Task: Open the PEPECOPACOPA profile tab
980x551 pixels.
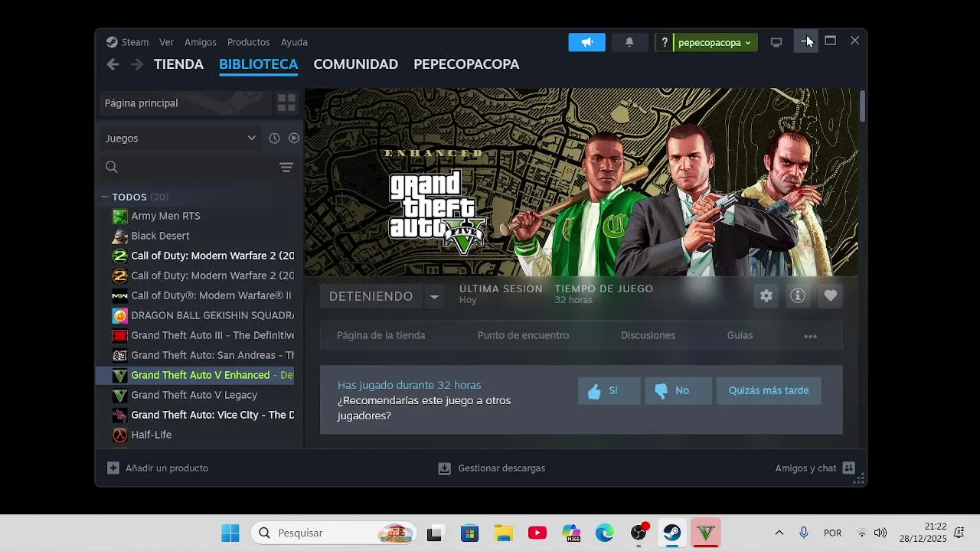Action: coord(466,64)
